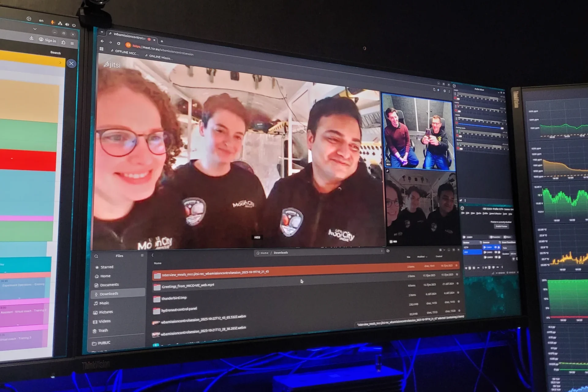Open the system power menu icon
Image resolution: width=588 pixels, height=392 pixels.
tap(74, 25)
